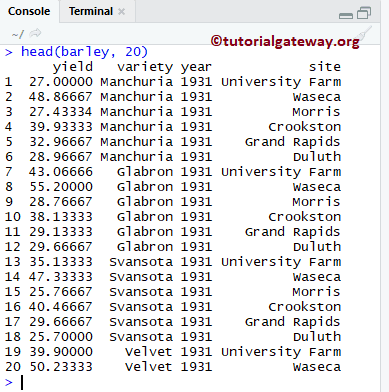Click Crookston in row 4
This screenshot has width=389, height=392.
[305, 127]
